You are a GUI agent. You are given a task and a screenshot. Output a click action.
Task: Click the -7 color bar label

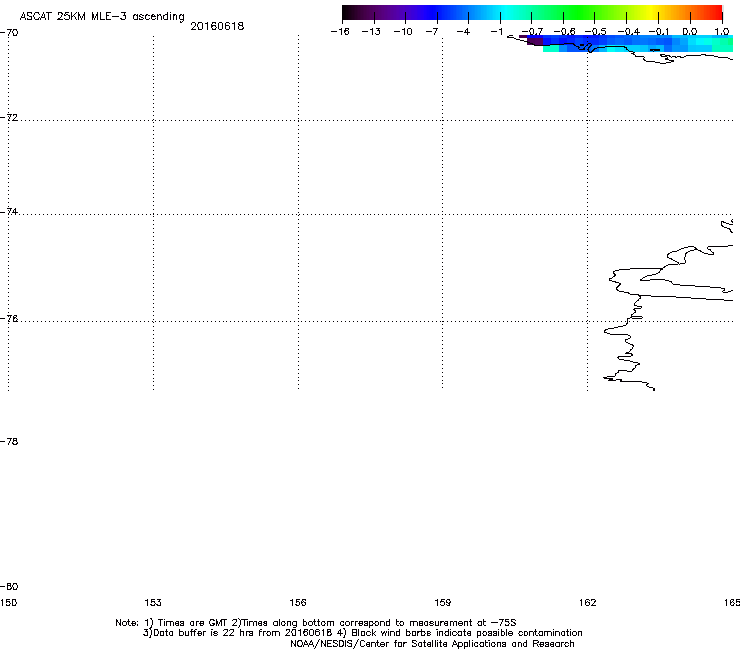[x=432, y=32]
